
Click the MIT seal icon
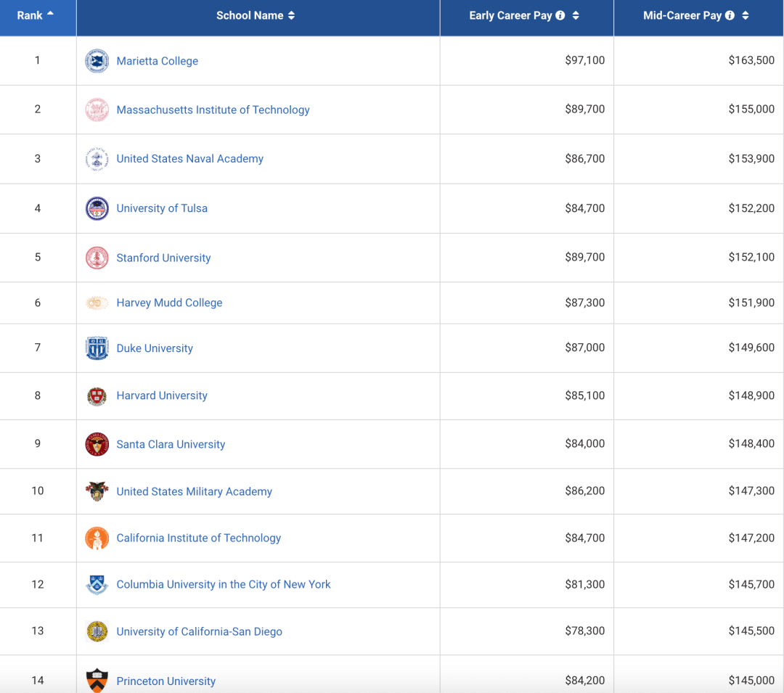pos(97,110)
